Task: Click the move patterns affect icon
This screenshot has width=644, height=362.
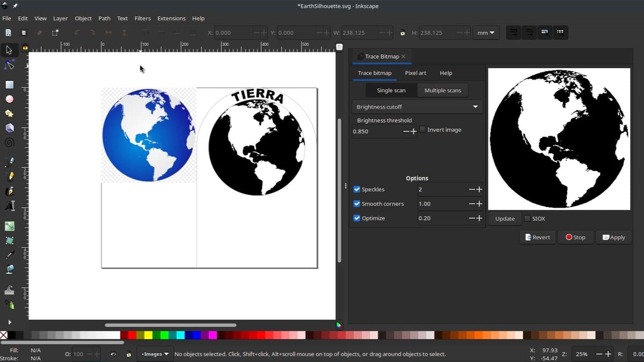Action: 560,32
